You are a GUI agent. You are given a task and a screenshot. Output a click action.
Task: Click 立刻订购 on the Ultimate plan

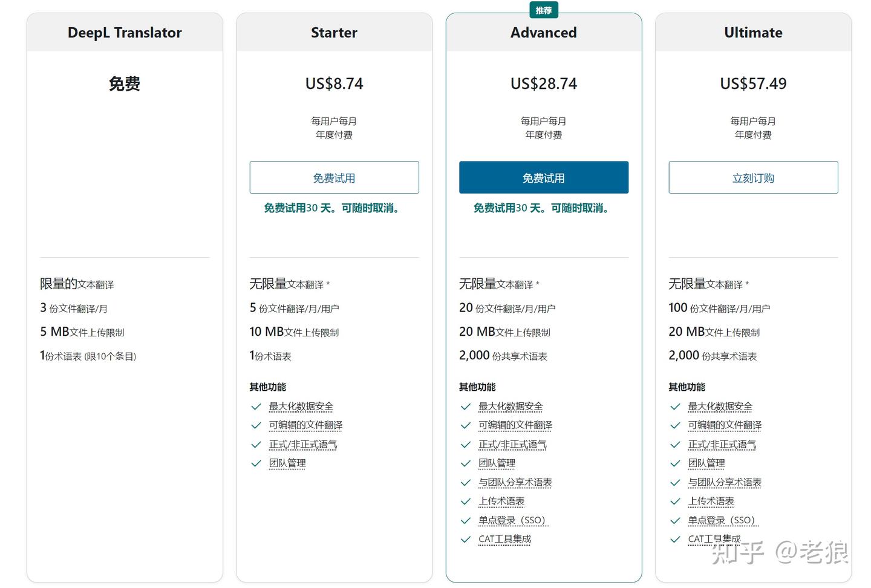pyautogui.click(x=753, y=177)
